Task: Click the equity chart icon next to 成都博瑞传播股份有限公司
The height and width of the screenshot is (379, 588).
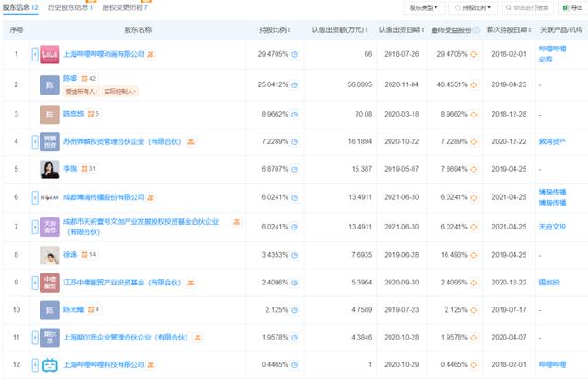Action: pos(151,197)
